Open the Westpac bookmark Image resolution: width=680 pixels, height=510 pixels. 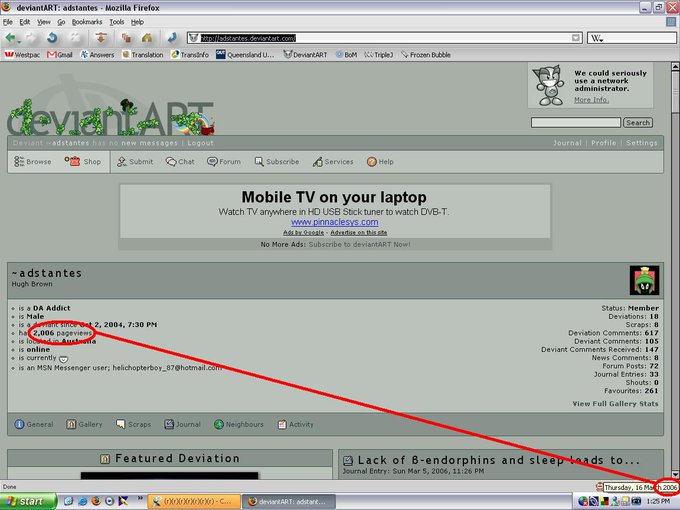coord(22,55)
